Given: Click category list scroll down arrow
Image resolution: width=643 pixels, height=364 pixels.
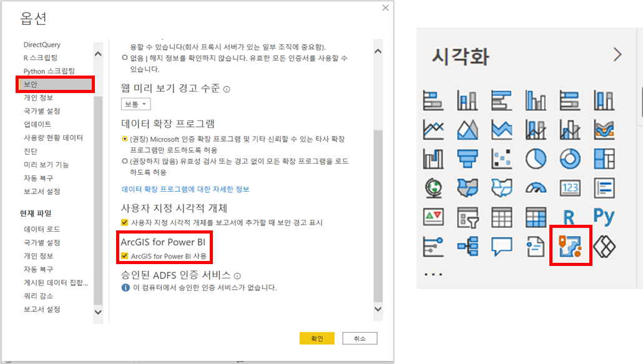Looking at the screenshot, I should tap(98, 312).
